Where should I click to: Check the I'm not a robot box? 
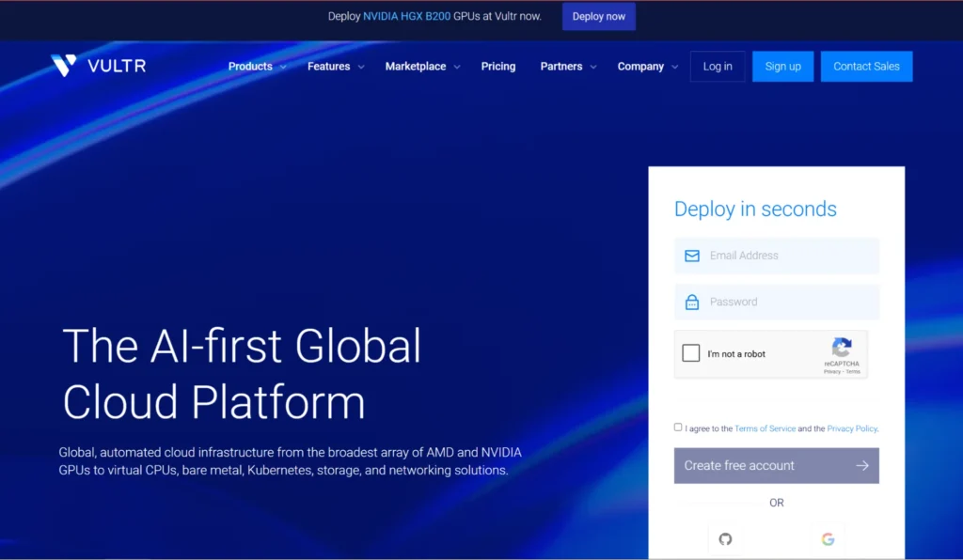click(691, 353)
